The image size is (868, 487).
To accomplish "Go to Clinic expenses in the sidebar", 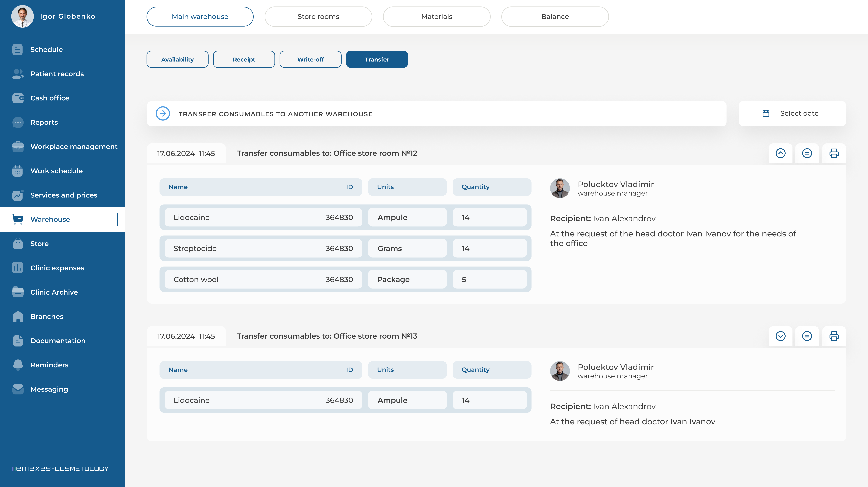I will point(57,268).
